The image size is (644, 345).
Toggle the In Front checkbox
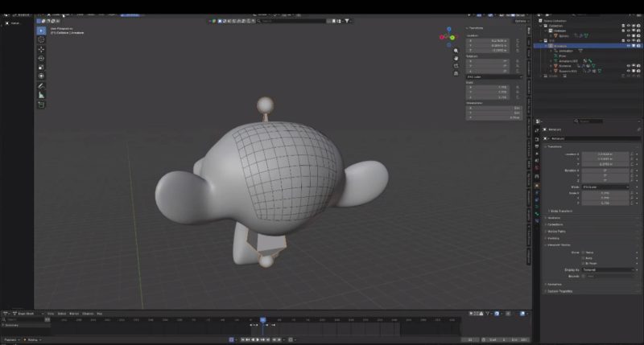[x=583, y=263]
